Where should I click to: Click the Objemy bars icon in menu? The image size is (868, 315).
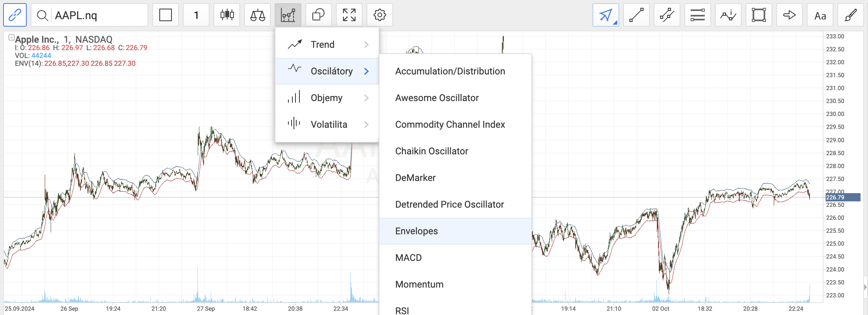pos(294,97)
